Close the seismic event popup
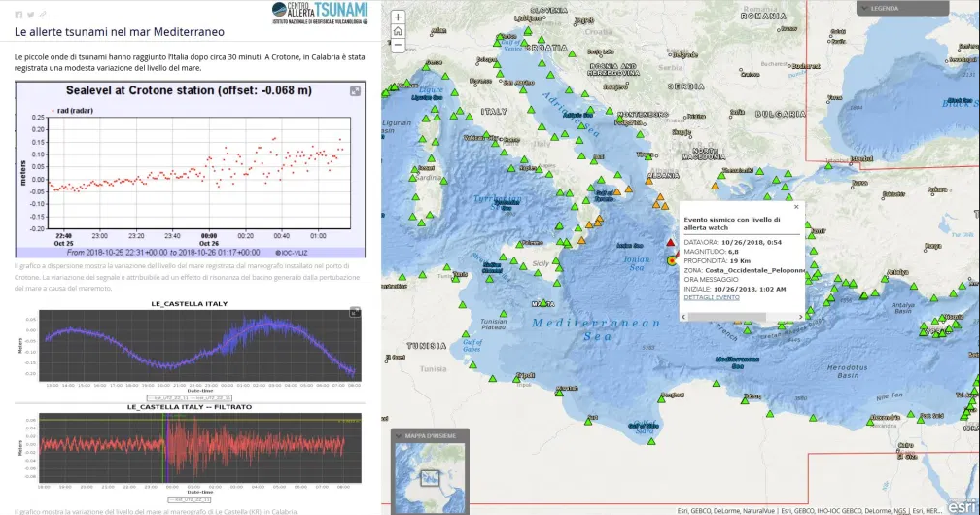The image size is (980, 515). coord(796,206)
